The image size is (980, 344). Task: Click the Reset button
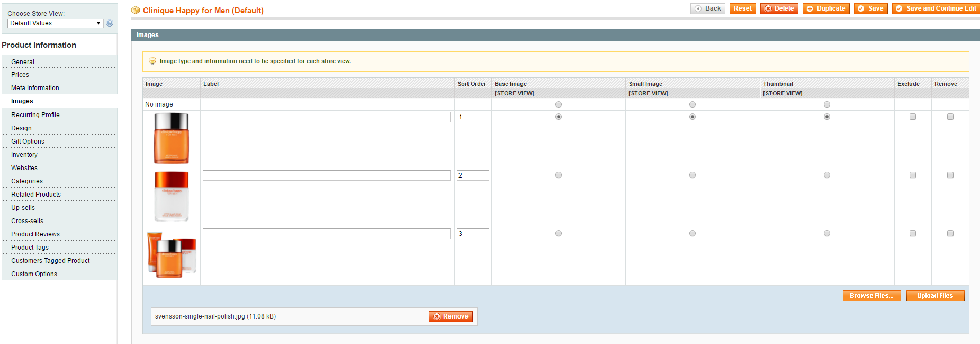point(742,8)
